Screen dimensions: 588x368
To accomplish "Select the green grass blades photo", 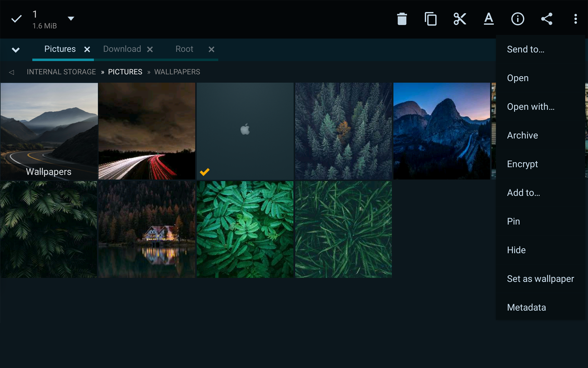I will pyautogui.click(x=343, y=229).
